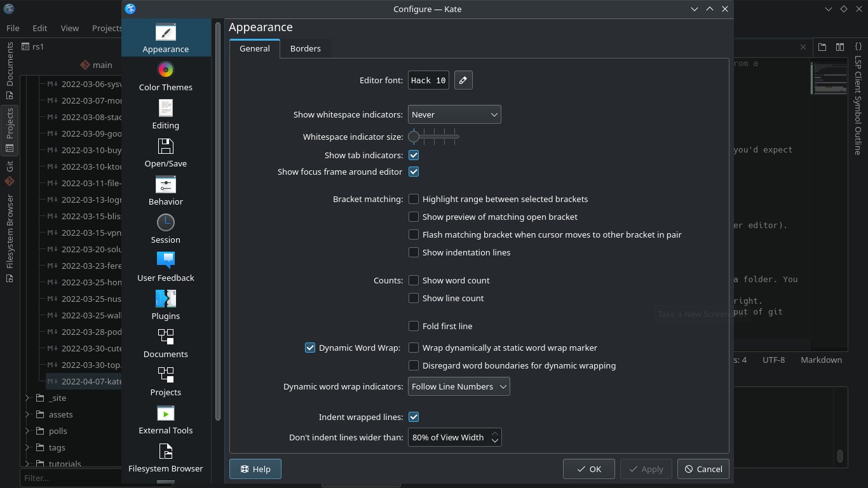Open the Projects menu

pyautogui.click(x=107, y=28)
